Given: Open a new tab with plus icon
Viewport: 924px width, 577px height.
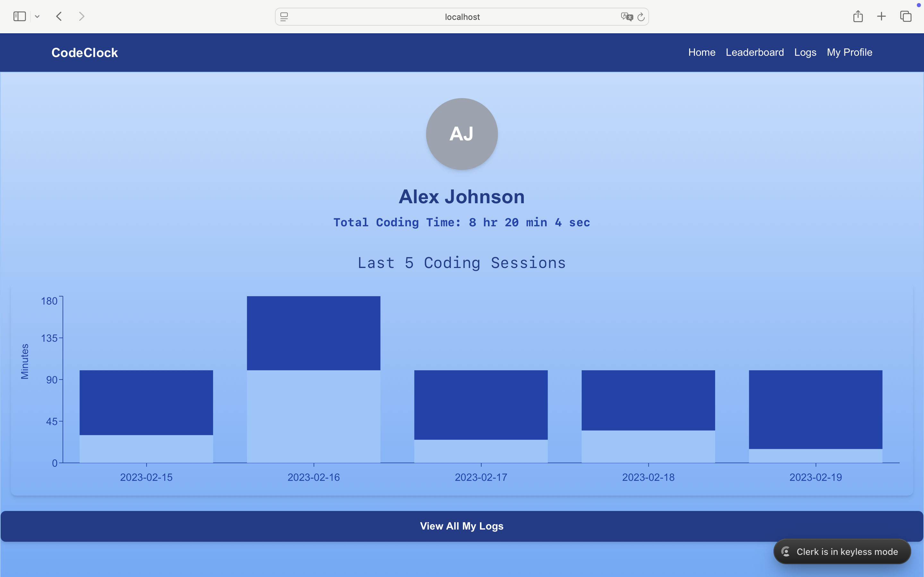Looking at the screenshot, I should (x=881, y=16).
